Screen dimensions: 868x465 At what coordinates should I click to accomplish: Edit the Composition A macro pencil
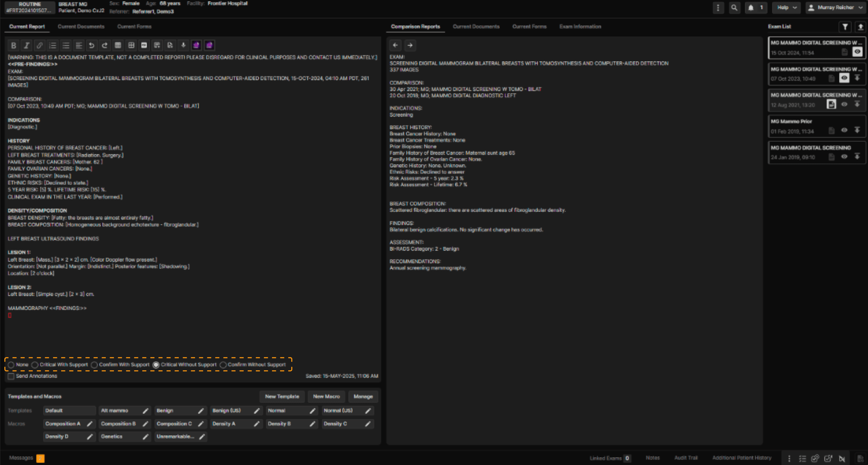click(x=89, y=424)
